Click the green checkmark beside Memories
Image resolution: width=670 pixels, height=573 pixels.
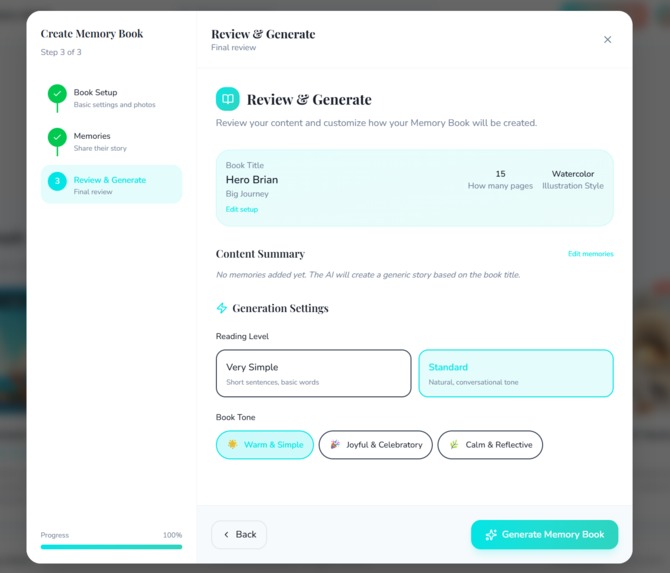pyautogui.click(x=57, y=137)
